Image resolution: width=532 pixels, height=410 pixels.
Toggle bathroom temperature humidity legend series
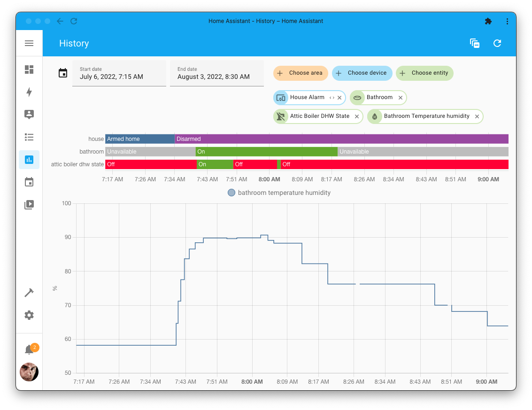(279, 193)
